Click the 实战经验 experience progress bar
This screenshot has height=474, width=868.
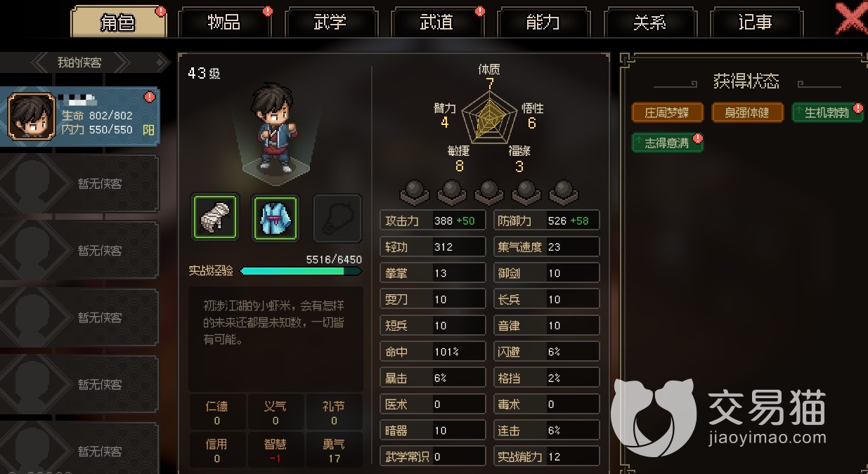[301, 270]
